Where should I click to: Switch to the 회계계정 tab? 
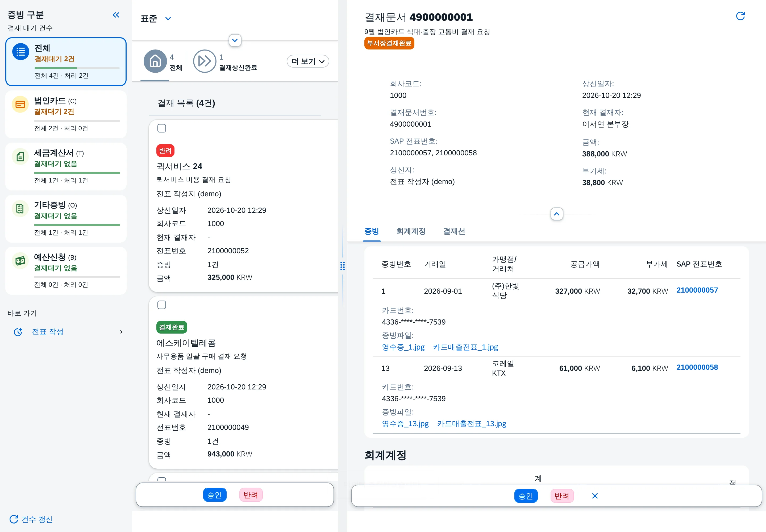coord(411,231)
